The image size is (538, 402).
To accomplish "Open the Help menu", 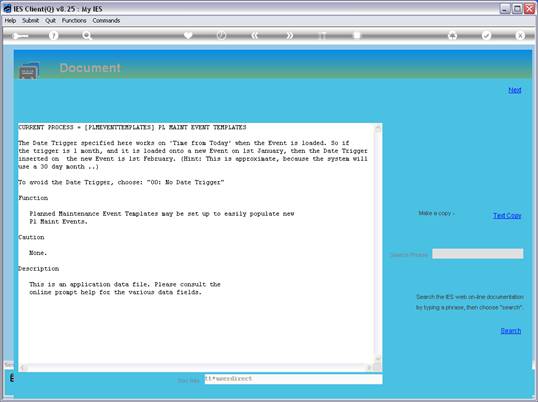I will click(x=10, y=21).
